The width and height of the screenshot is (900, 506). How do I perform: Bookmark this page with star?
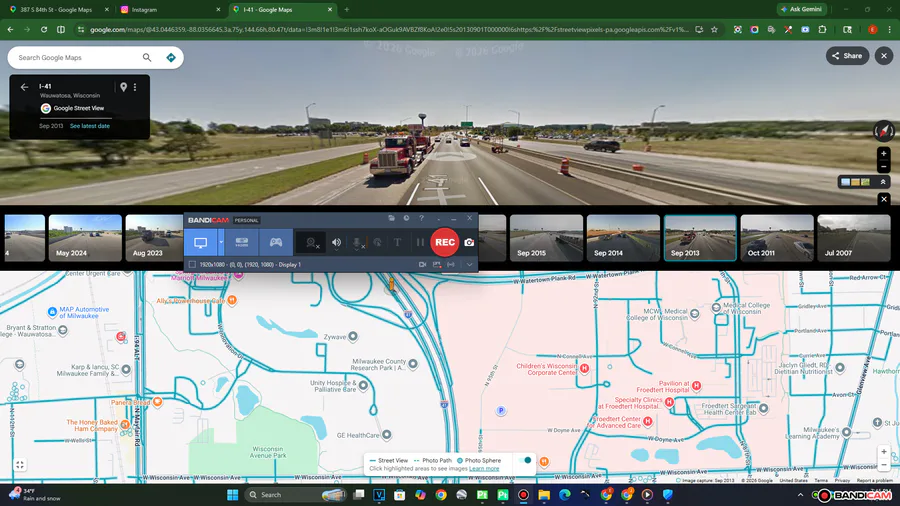pos(714,29)
